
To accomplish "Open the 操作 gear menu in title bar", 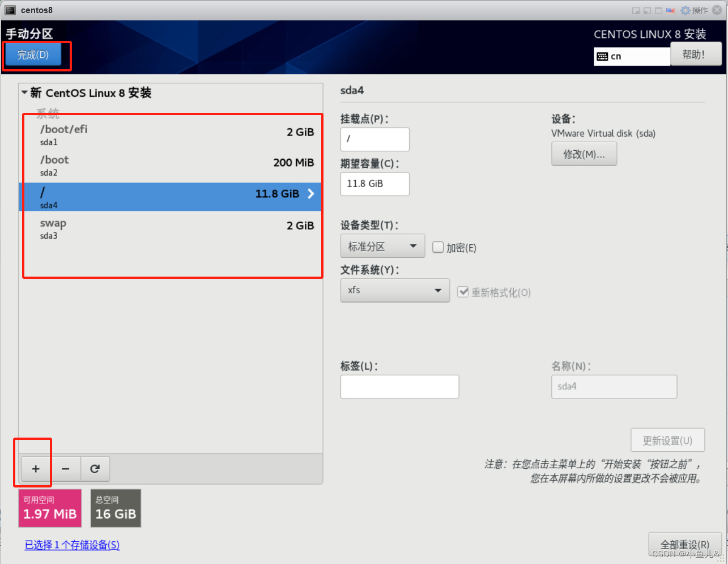I will click(694, 10).
